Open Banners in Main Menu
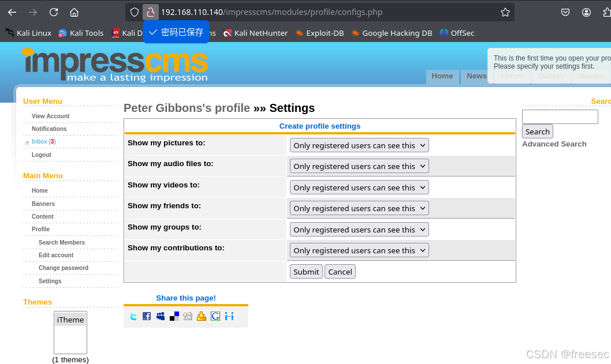The width and height of the screenshot is (611, 364). (43, 204)
